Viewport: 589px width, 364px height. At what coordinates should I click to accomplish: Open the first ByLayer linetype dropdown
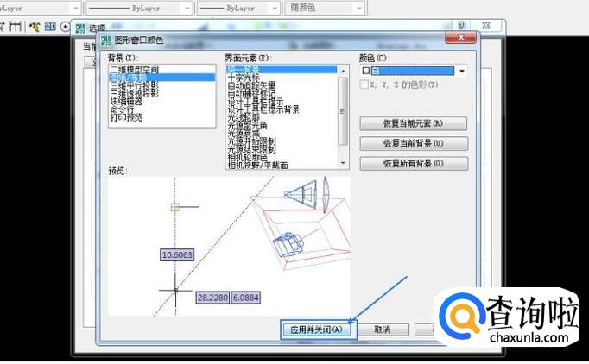pyautogui.click(x=187, y=9)
